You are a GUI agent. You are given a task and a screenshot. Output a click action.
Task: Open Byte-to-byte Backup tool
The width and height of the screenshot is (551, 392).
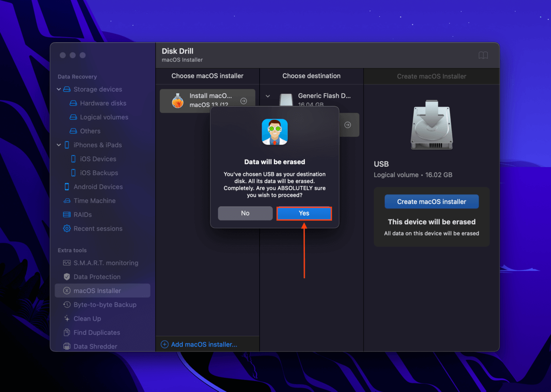105,305
